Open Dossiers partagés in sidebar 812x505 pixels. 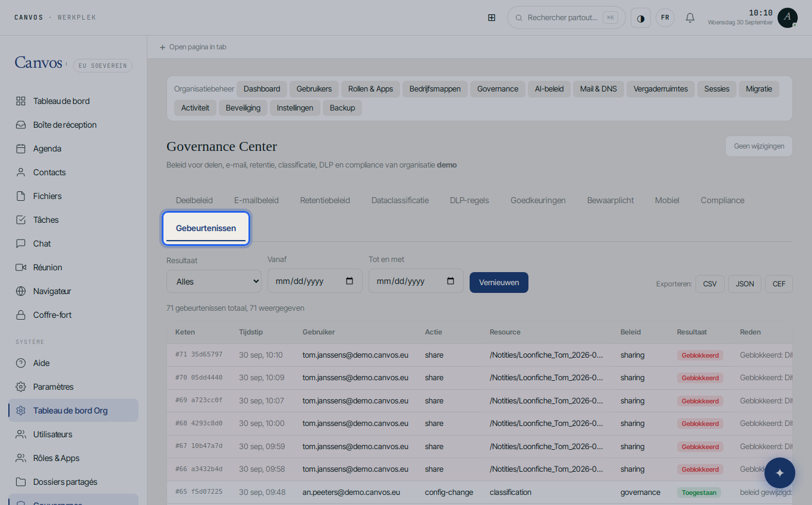pyautogui.click(x=74, y=482)
